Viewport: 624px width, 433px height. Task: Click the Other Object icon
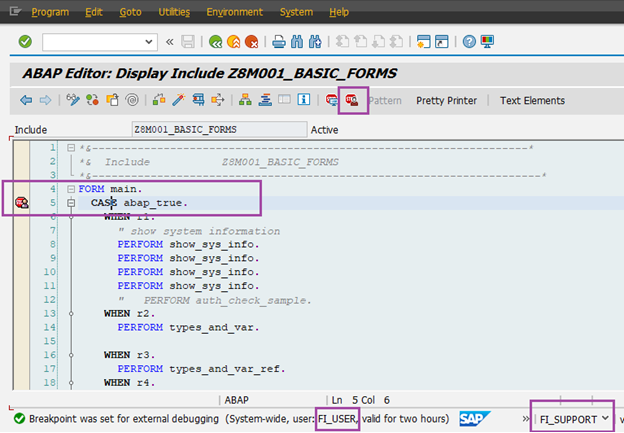click(112, 100)
